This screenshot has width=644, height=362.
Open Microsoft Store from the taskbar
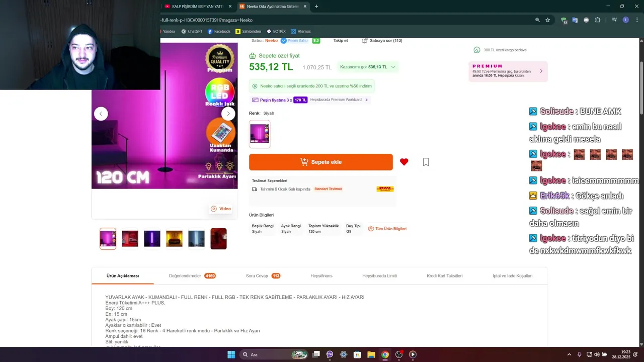tap(357, 354)
